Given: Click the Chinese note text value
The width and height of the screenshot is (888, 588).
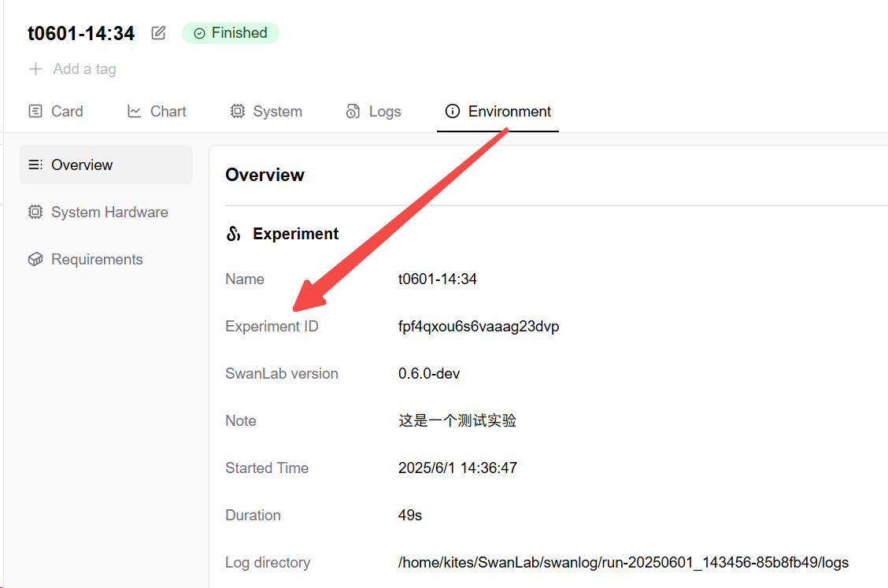Looking at the screenshot, I should [x=457, y=421].
